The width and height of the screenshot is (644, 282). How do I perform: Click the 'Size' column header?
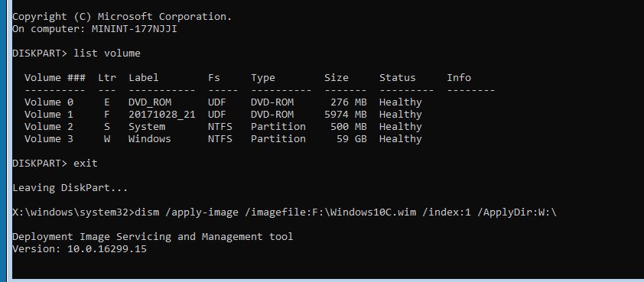(337, 78)
